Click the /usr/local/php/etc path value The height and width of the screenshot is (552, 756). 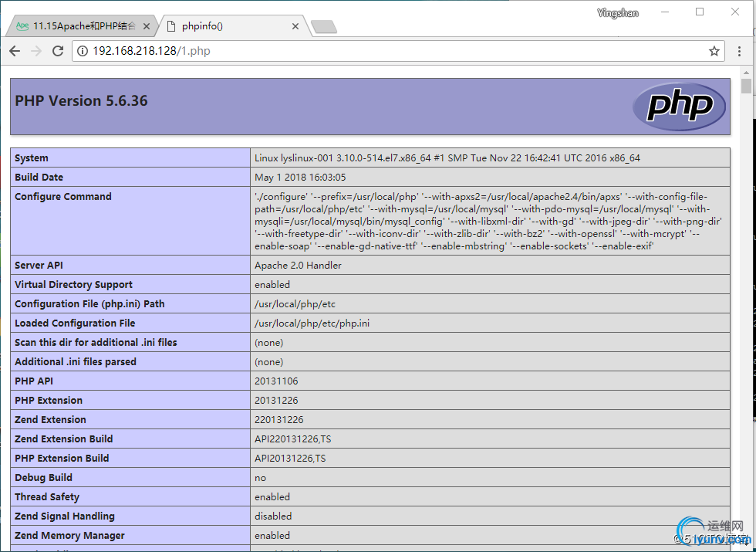[x=295, y=303]
